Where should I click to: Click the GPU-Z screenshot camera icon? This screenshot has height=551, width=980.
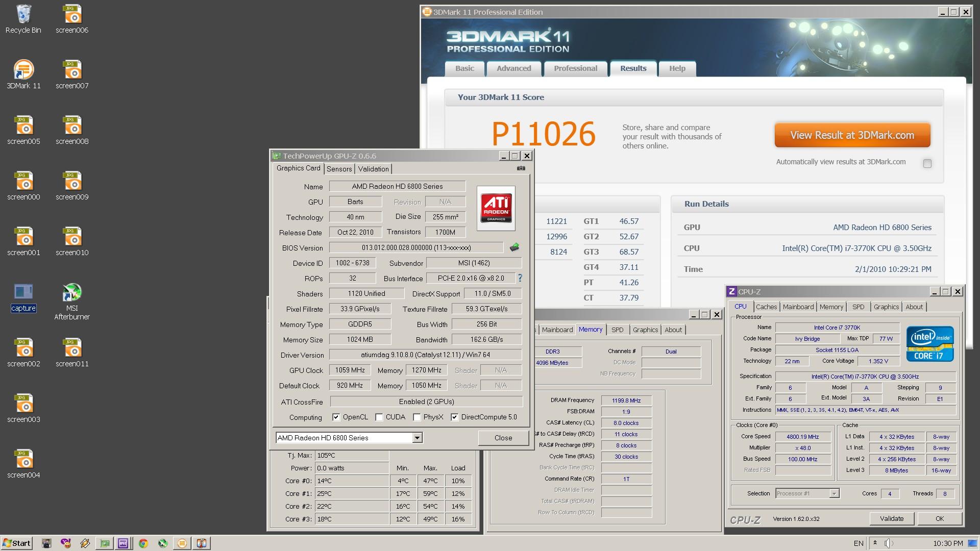pos(521,168)
